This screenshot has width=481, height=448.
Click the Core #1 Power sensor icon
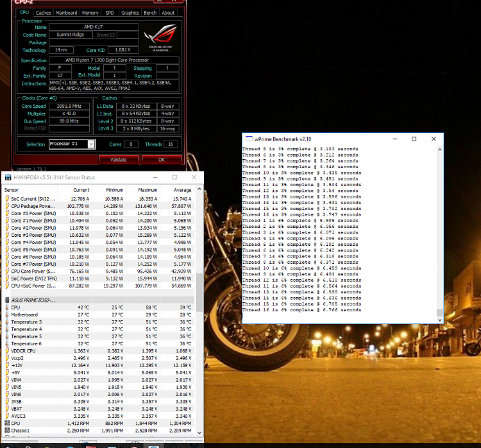tap(7, 220)
